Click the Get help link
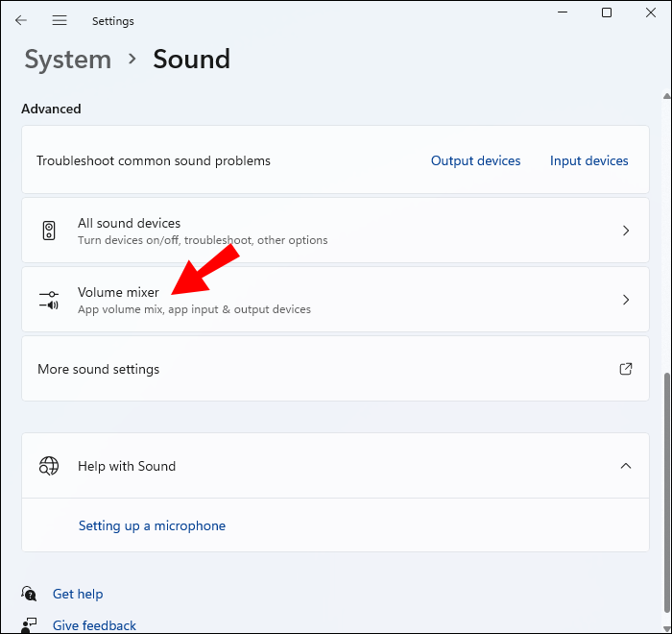Viewport: 672px width, 634px height. [x=78, y=594]
